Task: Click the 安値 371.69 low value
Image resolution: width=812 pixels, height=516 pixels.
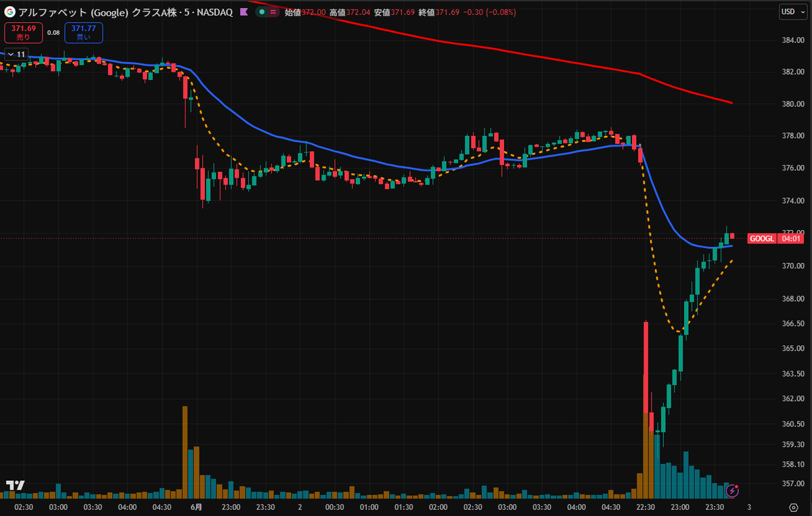Action: pyautogui.click(x=394, y=12)
